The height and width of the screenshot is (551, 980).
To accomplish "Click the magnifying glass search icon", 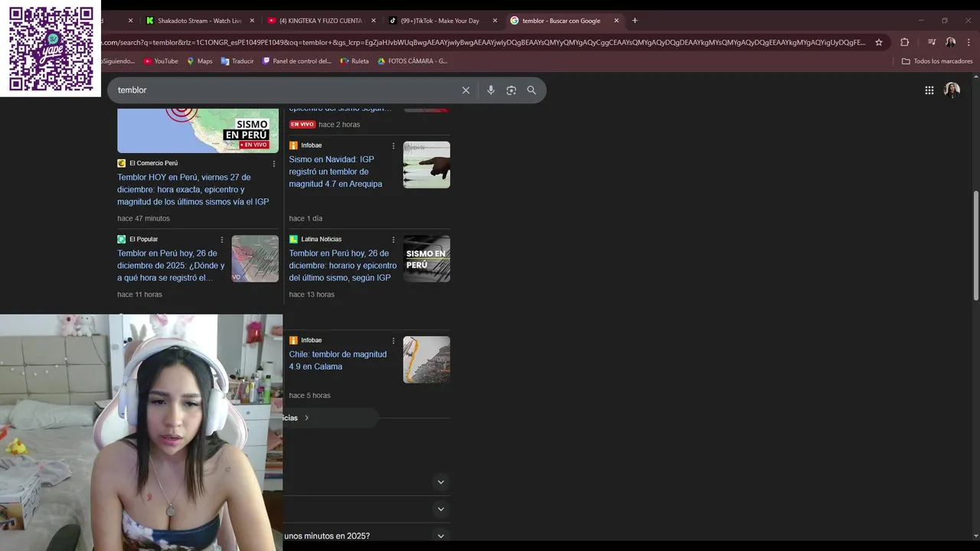I will click(x=531, y=90).
